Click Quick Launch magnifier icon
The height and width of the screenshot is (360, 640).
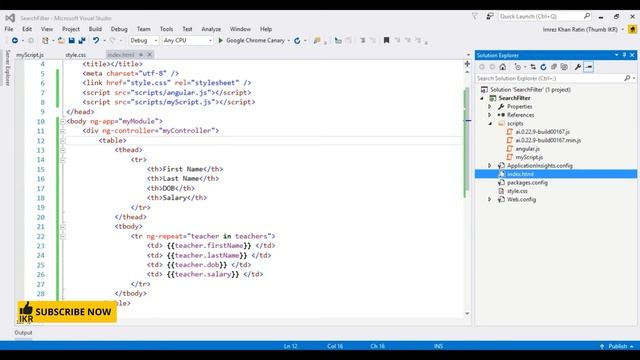587,16
